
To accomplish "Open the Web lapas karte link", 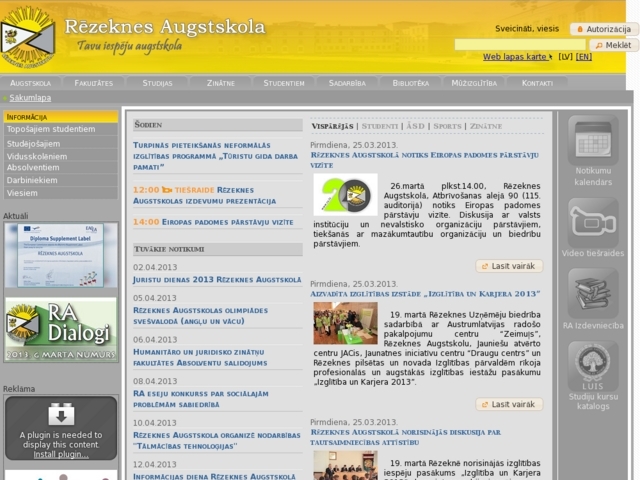I will pyautogui.click(x=518, y=57).
